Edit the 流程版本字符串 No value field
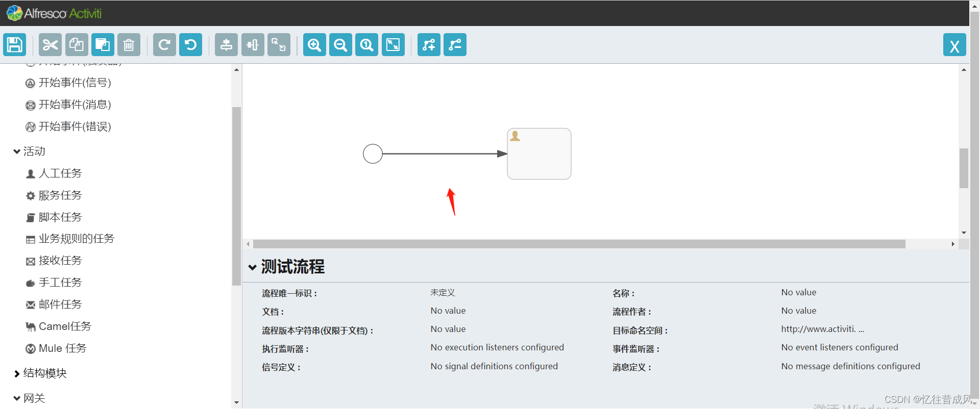This screenshot has height=409, width=980. click(x=448, y=329)
